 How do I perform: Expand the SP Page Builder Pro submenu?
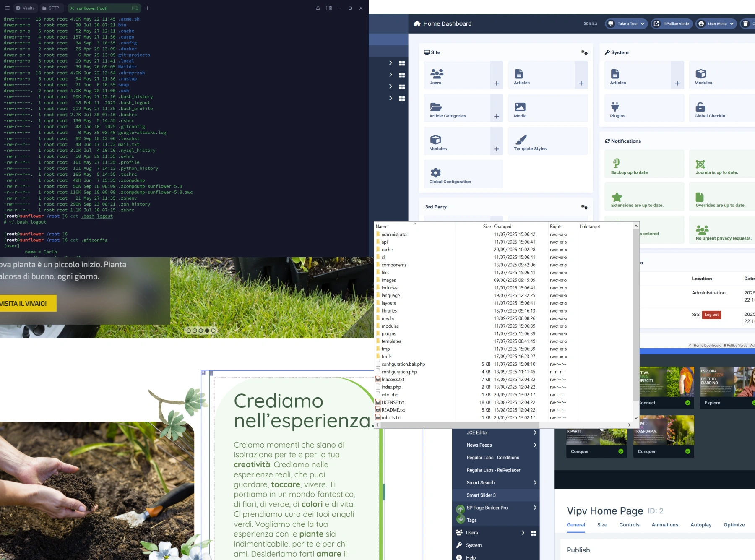[x=535, y=508]
